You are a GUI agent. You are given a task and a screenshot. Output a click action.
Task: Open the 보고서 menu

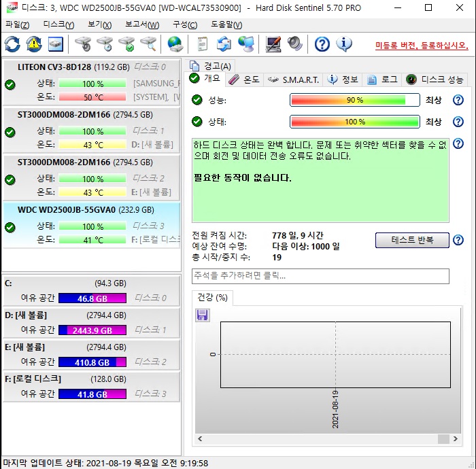pos(142,24)
